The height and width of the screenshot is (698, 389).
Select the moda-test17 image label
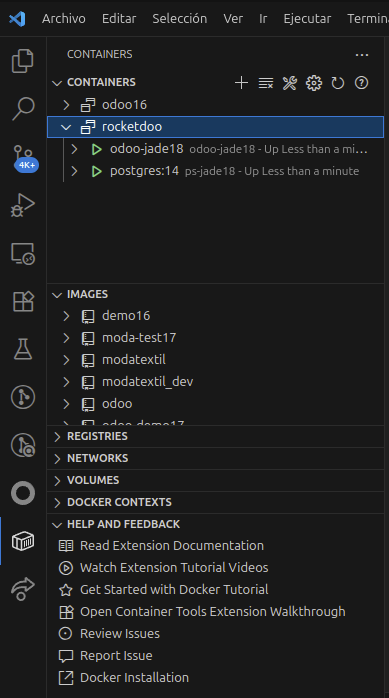coord(139,338)
